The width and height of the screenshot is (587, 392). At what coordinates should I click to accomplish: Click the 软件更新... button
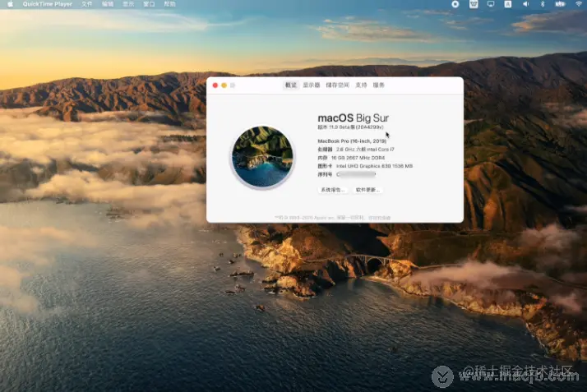367,190
